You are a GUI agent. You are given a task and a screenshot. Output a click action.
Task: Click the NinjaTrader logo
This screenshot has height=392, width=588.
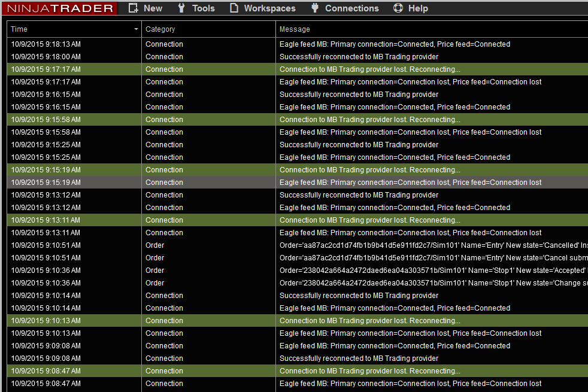click(x=60, y=8)
